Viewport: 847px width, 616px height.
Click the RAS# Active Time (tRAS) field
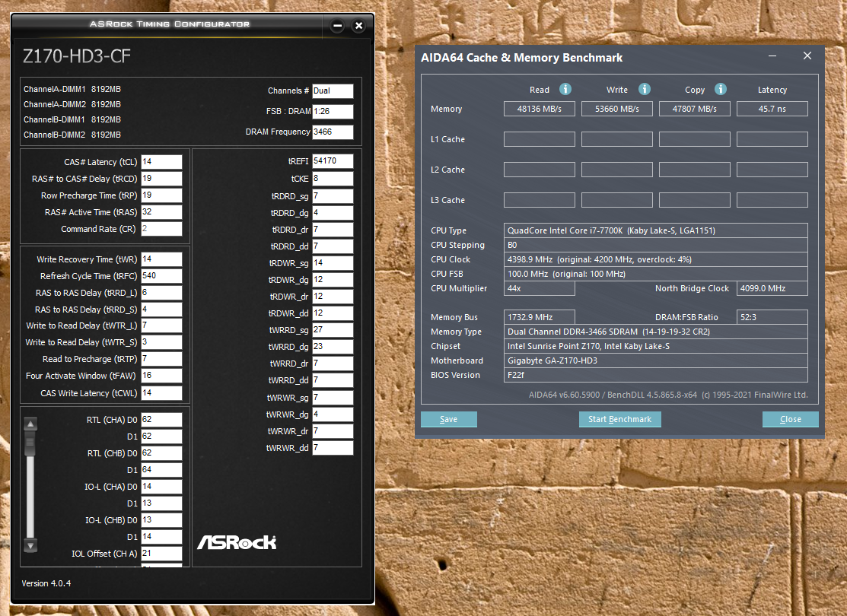click(x=161, y=212)
